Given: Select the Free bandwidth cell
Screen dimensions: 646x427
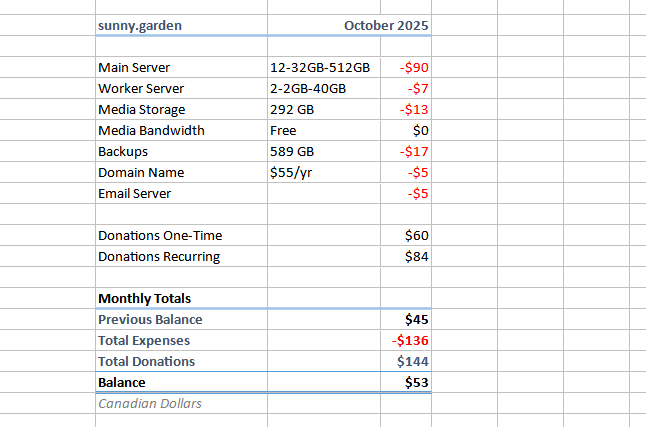Looking at the screenshot, I should click(324, 131).
